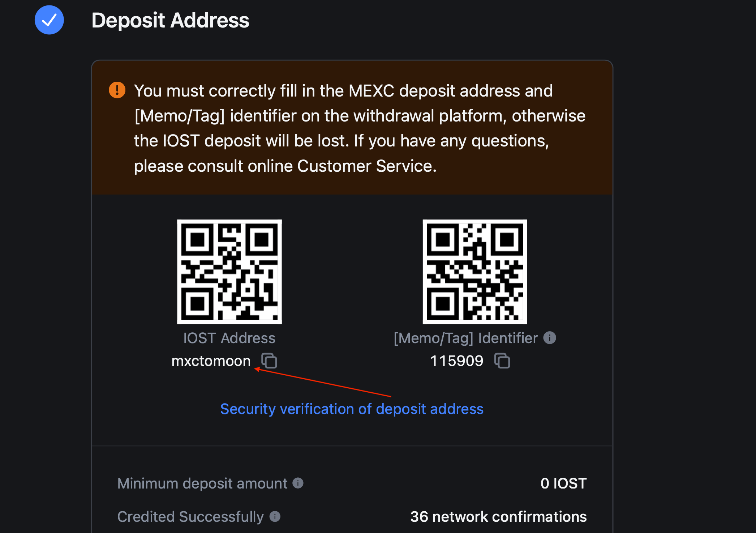Viewport: 756px width, 533px height.
Task: Click the Memo/Tag Identifier QR code
Action: (x=475, y=272)
